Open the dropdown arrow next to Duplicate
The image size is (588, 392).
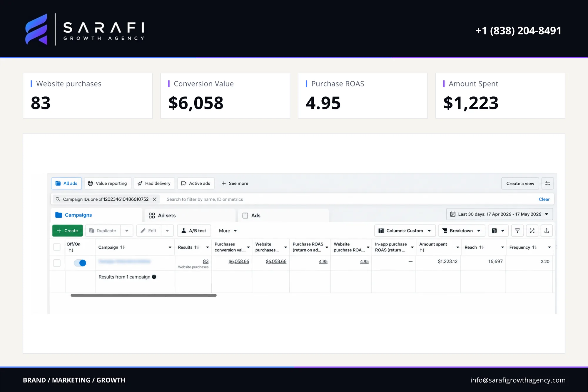click(127, 231)
